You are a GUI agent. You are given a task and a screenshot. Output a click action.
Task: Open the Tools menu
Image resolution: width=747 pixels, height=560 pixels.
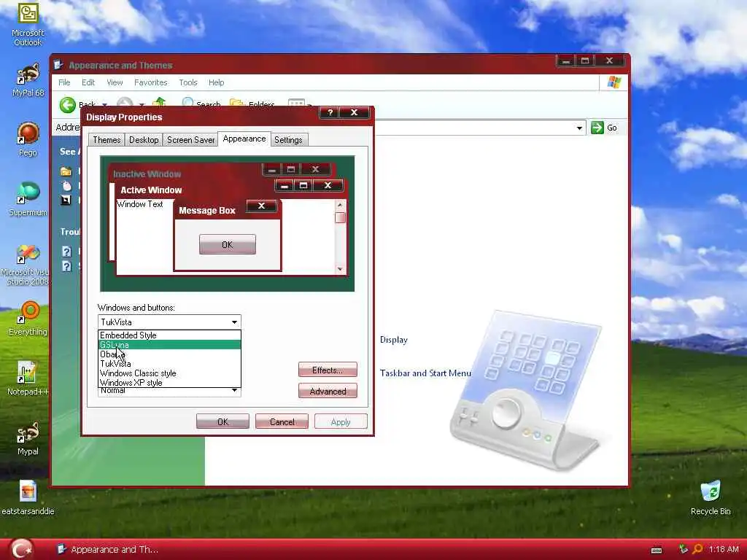point(187,82)
